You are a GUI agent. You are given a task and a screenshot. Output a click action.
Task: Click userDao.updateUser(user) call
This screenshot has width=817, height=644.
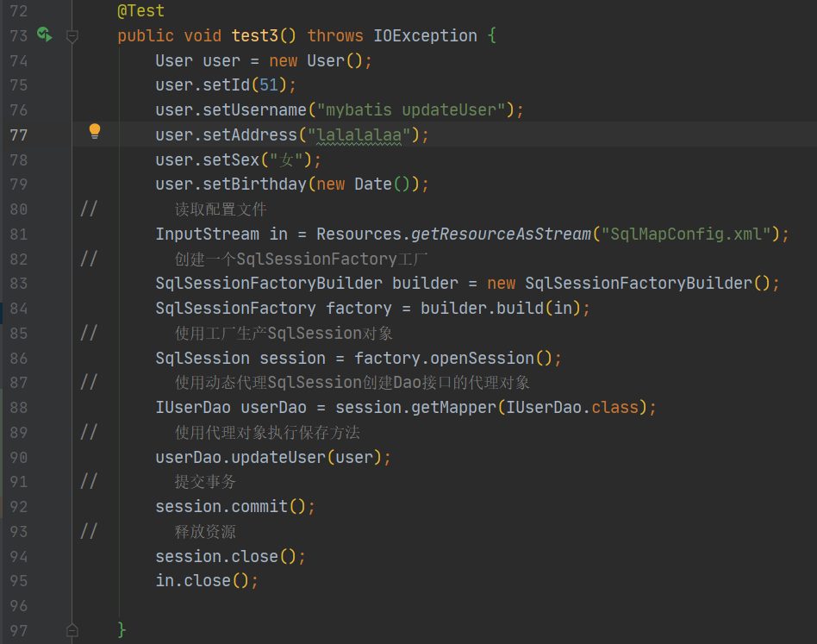click(x=269, y=458)
